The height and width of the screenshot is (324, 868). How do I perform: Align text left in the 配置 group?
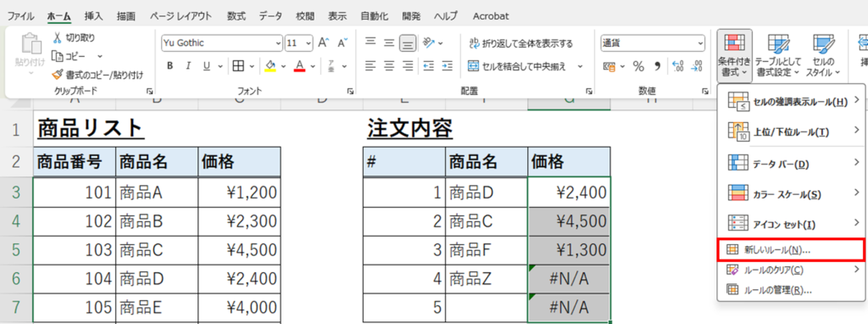click(370, 66)
